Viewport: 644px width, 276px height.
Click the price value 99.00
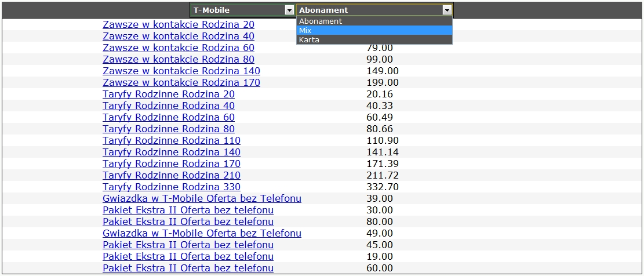click(380, 60)
